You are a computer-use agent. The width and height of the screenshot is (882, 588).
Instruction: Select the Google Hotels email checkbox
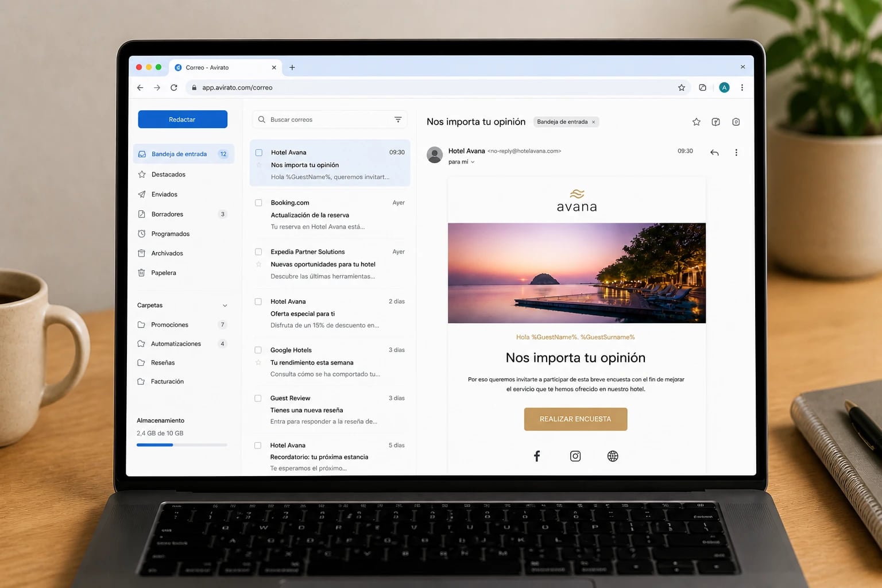(258, 350)
